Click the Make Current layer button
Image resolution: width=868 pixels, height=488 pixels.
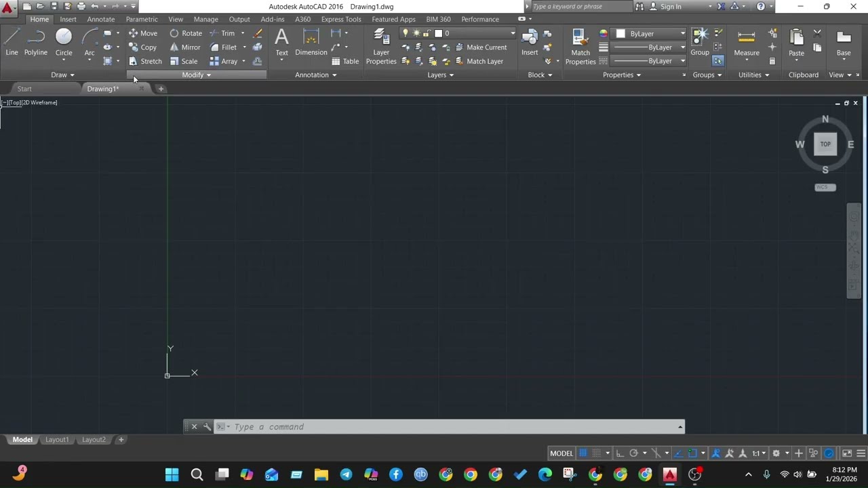click(481, 47)
